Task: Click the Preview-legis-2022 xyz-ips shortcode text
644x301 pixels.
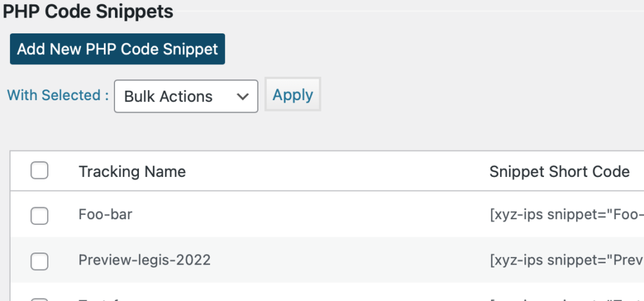Action: 567,260
